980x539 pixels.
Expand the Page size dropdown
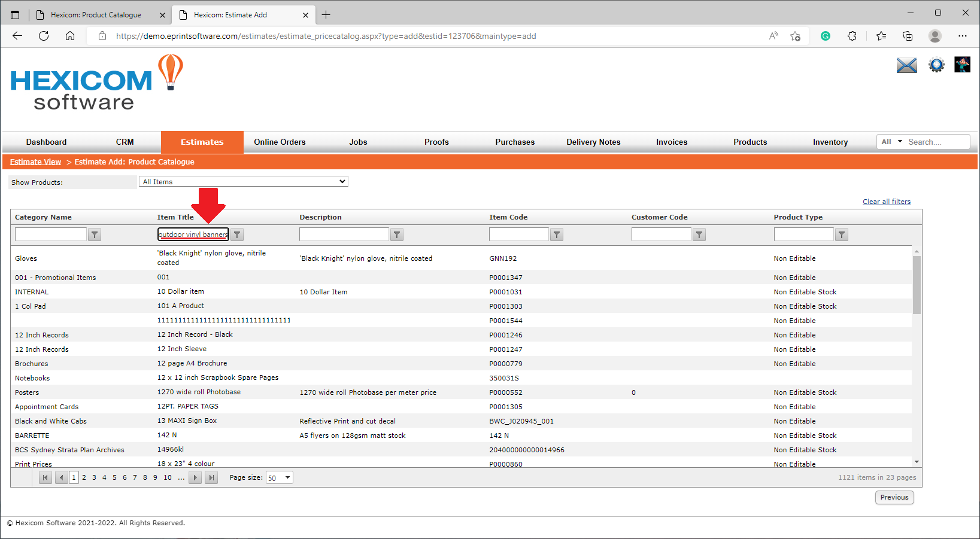coord(280,477)
